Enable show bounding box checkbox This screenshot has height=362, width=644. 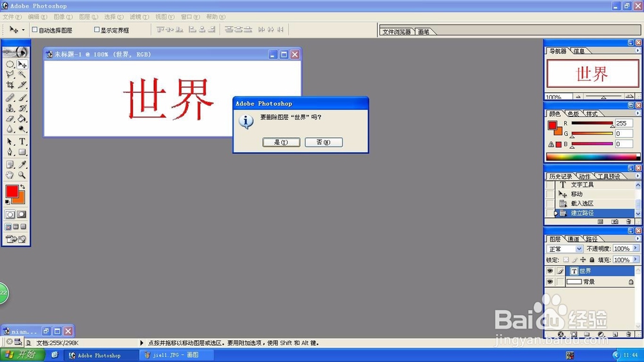pyautogui.click(x=97, y=30)
